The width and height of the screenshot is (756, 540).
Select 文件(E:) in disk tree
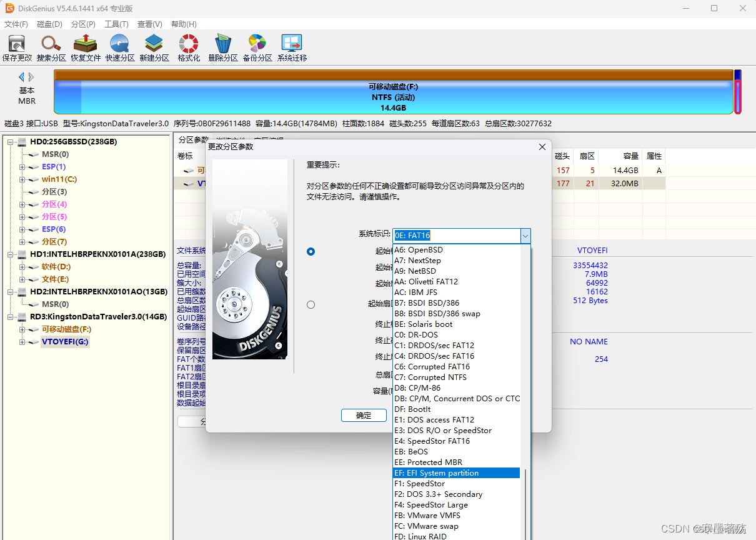pyautogui.click(x=56, y=279)
